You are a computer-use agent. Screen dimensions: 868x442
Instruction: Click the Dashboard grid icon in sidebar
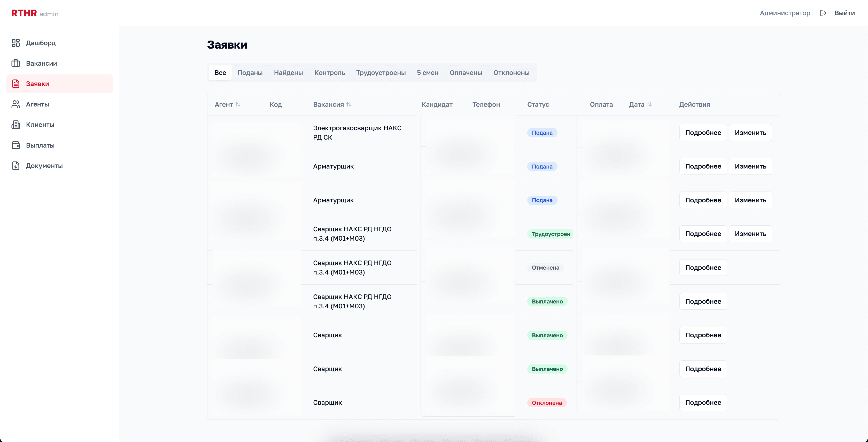[x=16, y=43]
